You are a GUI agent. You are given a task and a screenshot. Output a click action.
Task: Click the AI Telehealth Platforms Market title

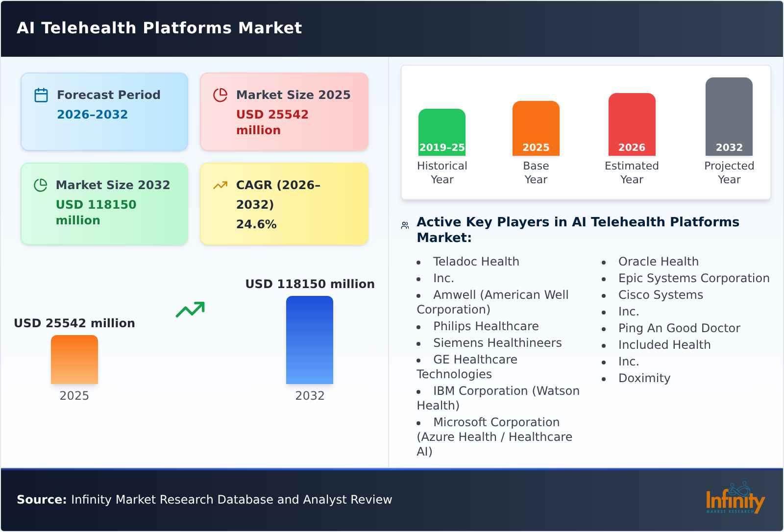coord(159,28)
